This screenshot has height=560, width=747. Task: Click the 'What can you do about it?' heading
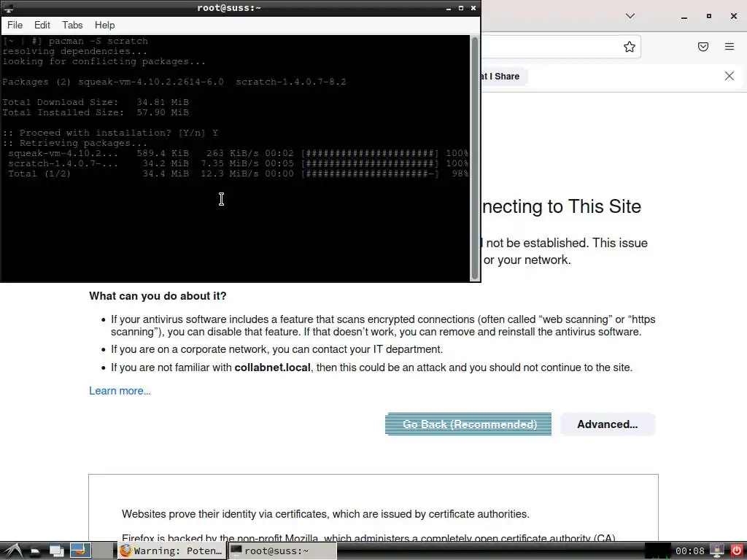tap(158, 296)
